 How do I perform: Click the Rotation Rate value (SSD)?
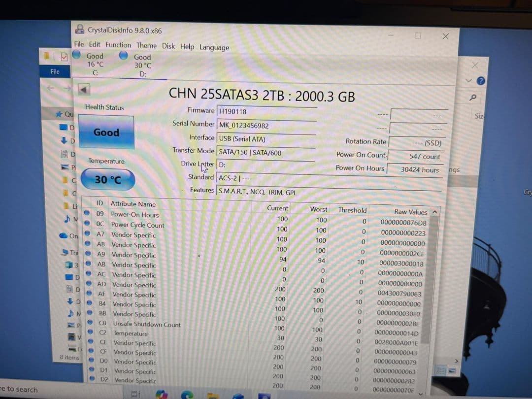(x=417, y=142)
